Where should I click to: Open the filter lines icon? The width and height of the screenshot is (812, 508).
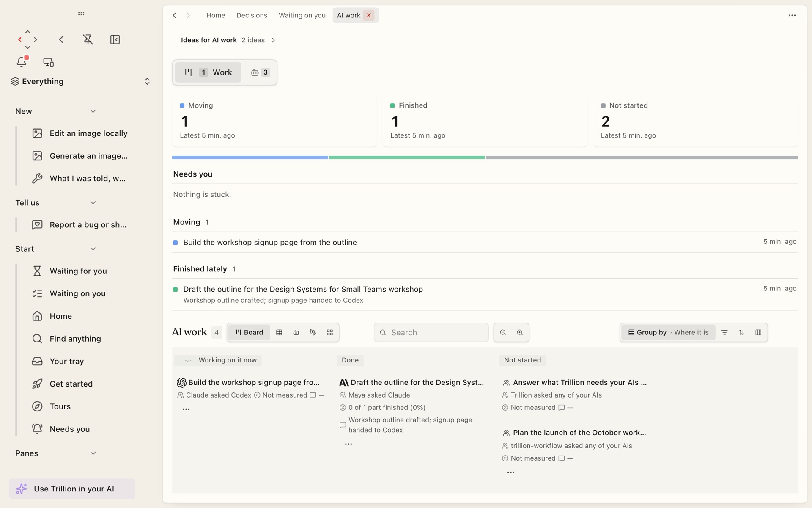point(724,332)
